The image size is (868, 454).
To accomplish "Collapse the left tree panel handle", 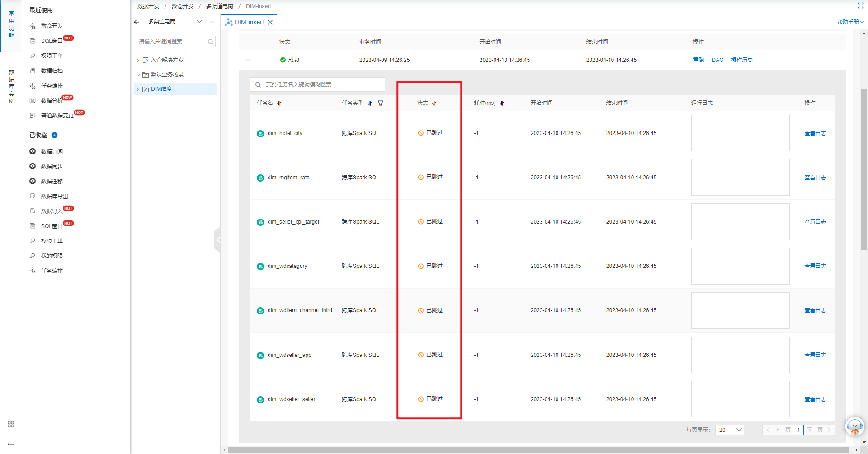I will (x=217, y=240).
